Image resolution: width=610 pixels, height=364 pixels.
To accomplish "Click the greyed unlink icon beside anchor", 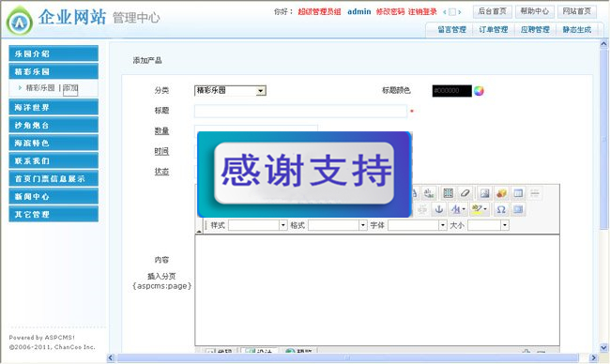I will click(422, 209).
